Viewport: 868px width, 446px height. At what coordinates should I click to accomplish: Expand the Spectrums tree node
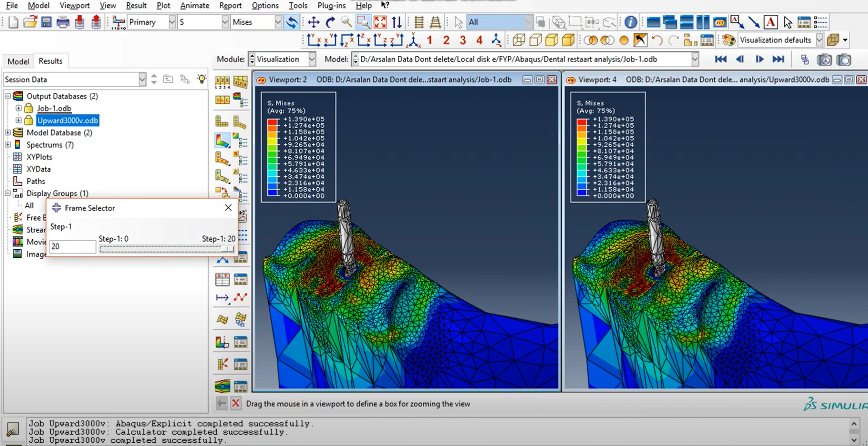tap(8, 145)
